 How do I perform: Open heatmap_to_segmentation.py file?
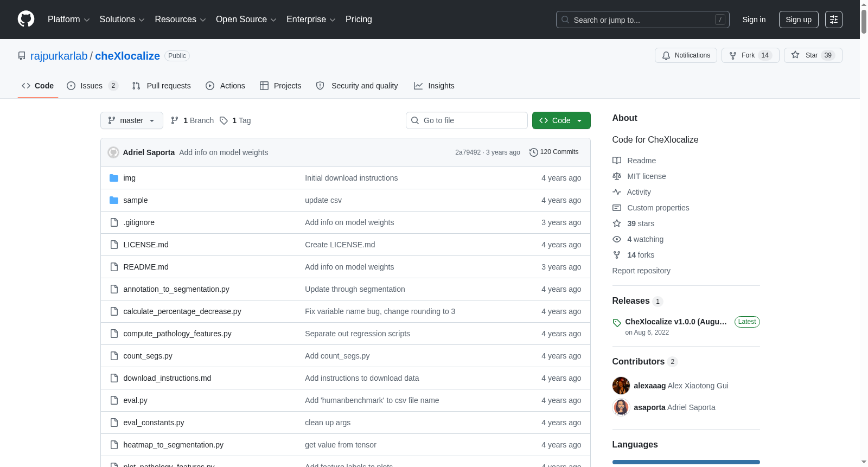click(174, 445)
